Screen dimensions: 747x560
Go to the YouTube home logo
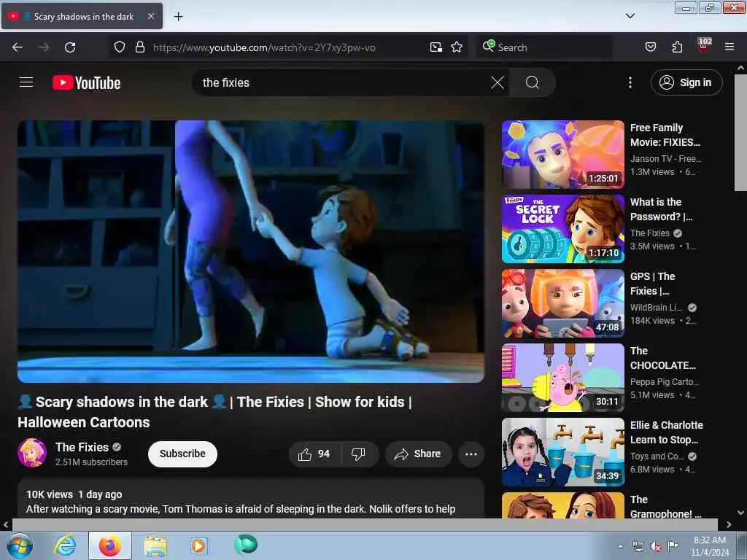(x=86, y=83)
